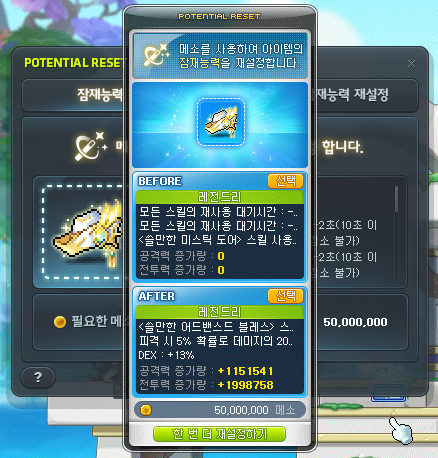Viewport: 438px width, 458px height.
Task: Click the 레전드리 grade bar under AFTER
Action: 220,312
